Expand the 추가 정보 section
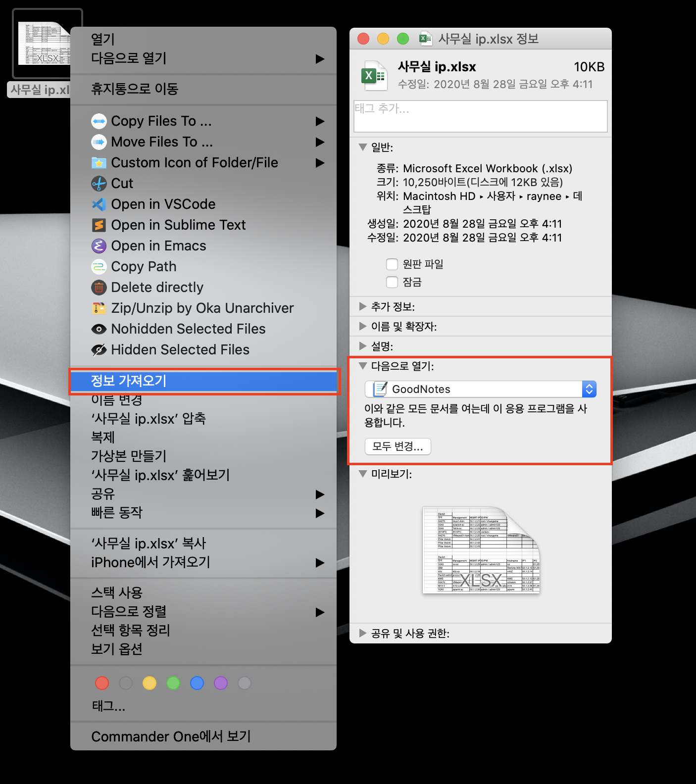Screen dimensions: 696x784 [363, 306]
